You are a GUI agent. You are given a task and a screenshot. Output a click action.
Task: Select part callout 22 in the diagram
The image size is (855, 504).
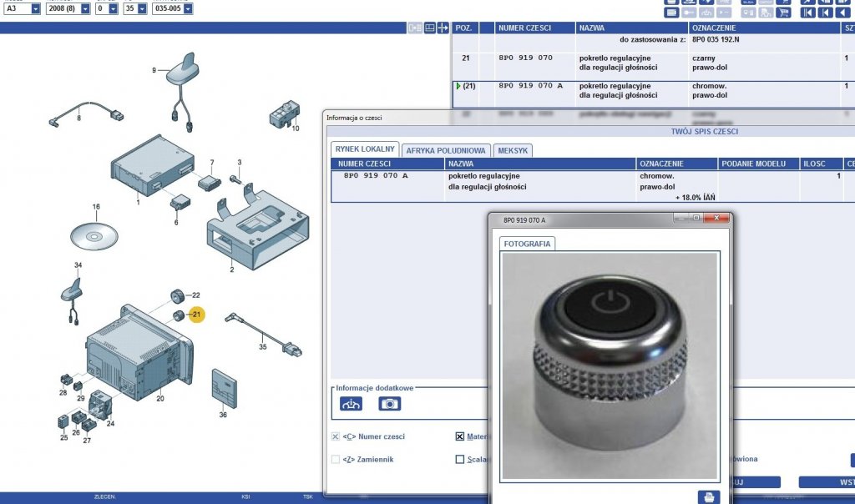(195, 295)
